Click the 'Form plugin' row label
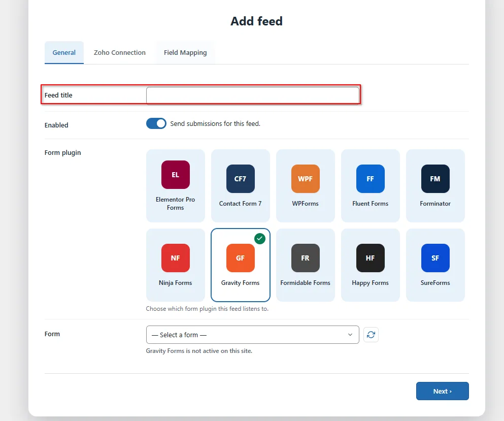Screen dimensions: 504x421 pyautogui.click(x=62, y=153)
